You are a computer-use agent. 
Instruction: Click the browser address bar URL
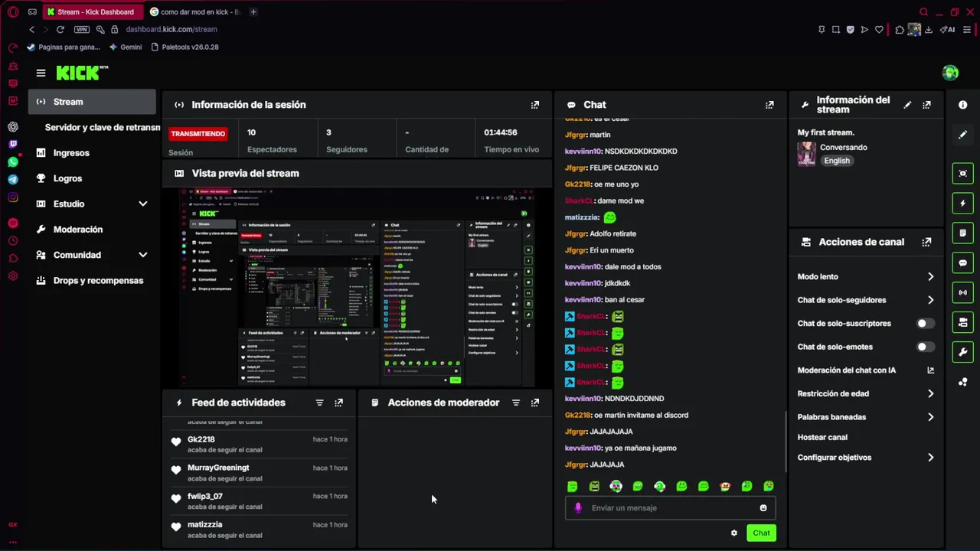pos(171,29)
